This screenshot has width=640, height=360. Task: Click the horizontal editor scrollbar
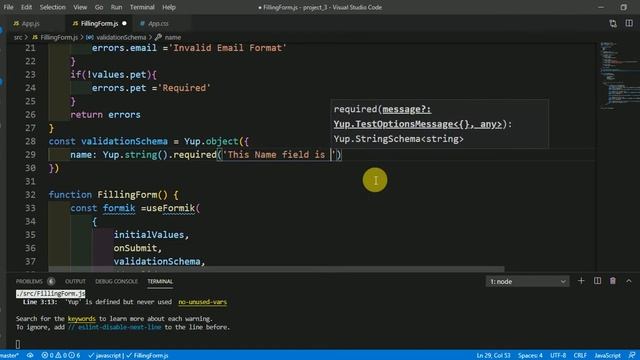[x=276, y=269]
